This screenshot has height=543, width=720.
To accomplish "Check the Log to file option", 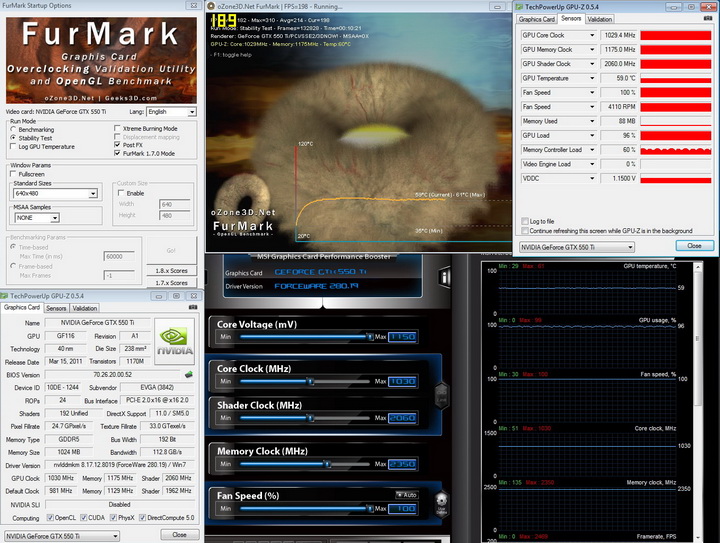I will click(525, 221).
